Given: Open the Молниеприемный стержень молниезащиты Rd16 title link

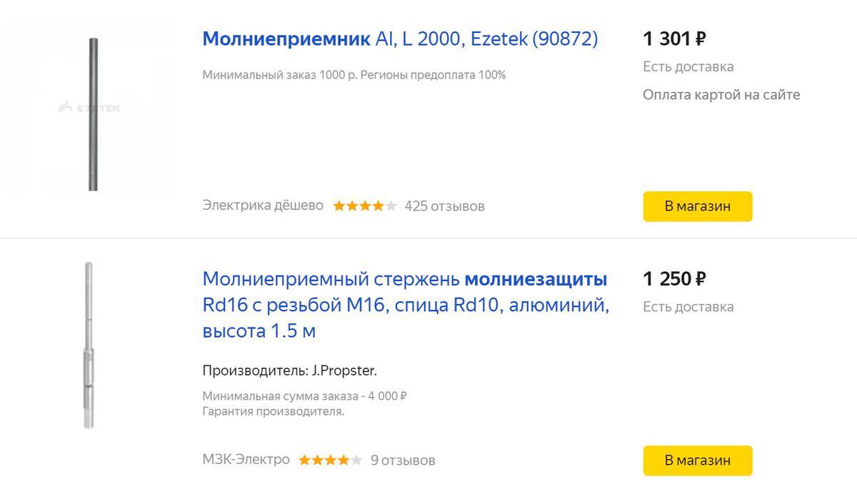Looking at the screenshot, I should click(x=405, y=305).
